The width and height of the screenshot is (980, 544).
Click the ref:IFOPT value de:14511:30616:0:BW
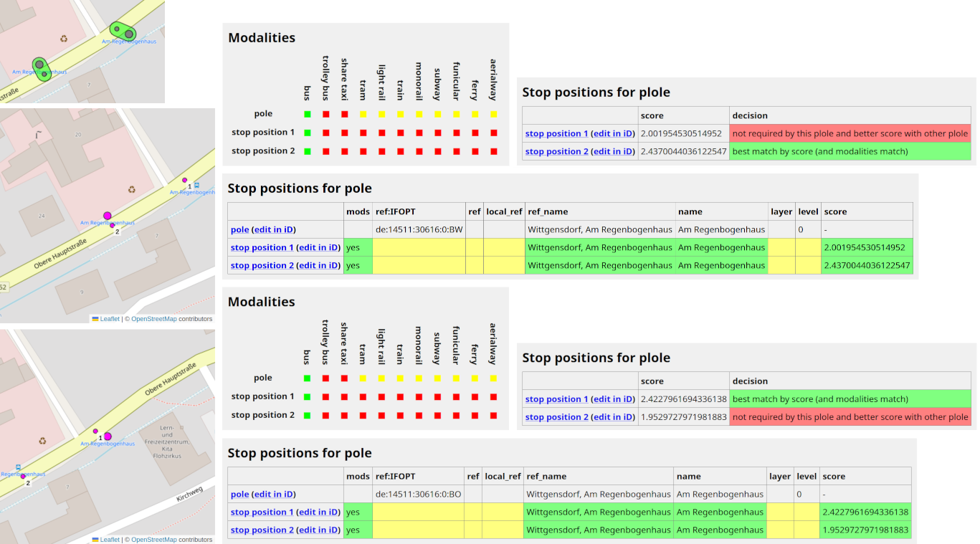[x=418, y=229]
